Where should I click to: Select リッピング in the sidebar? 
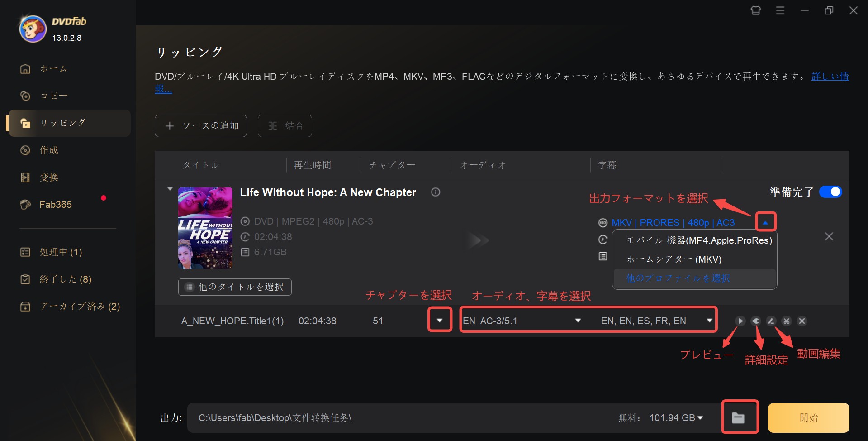(x=70, y=123)
